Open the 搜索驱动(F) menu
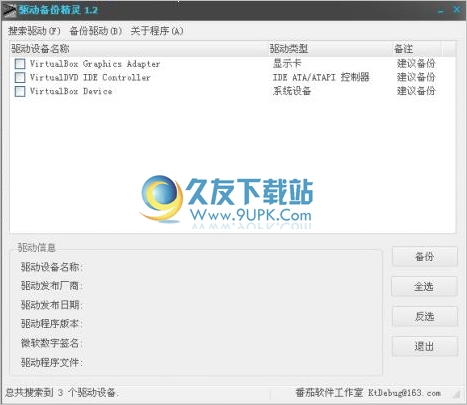The width and height of the screenshot is (467, 405). coord(34,31)
